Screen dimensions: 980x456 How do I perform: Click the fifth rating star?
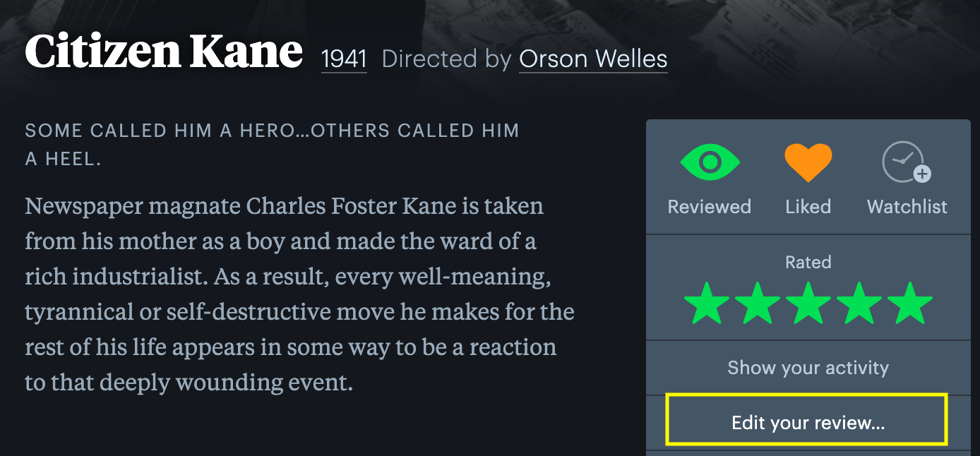910,304
